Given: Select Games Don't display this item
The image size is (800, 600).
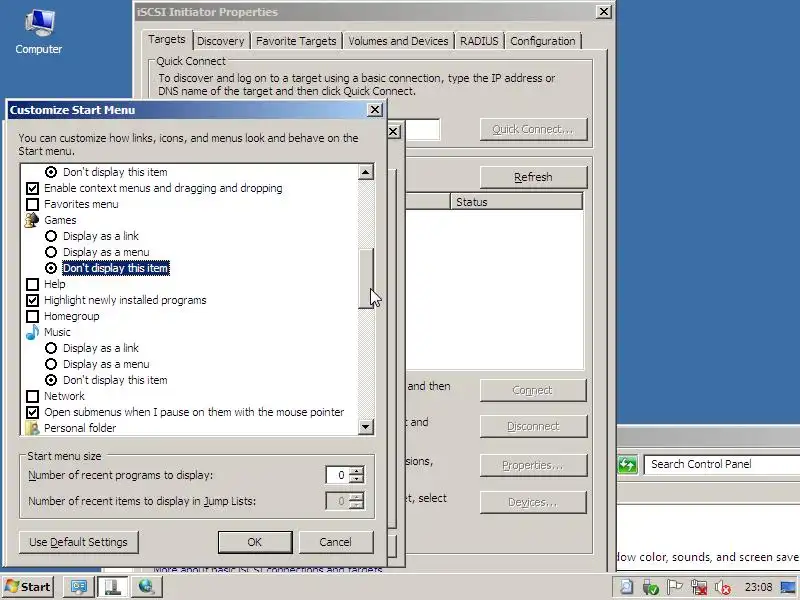Looking at the screenshot, I should (51, 268).
